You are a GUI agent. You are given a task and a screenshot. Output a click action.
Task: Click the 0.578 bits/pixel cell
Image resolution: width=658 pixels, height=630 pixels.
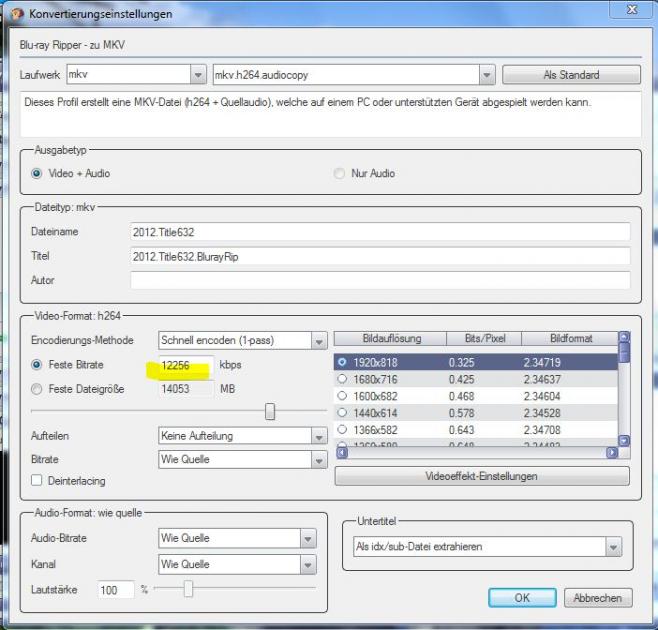click(461, 413)
